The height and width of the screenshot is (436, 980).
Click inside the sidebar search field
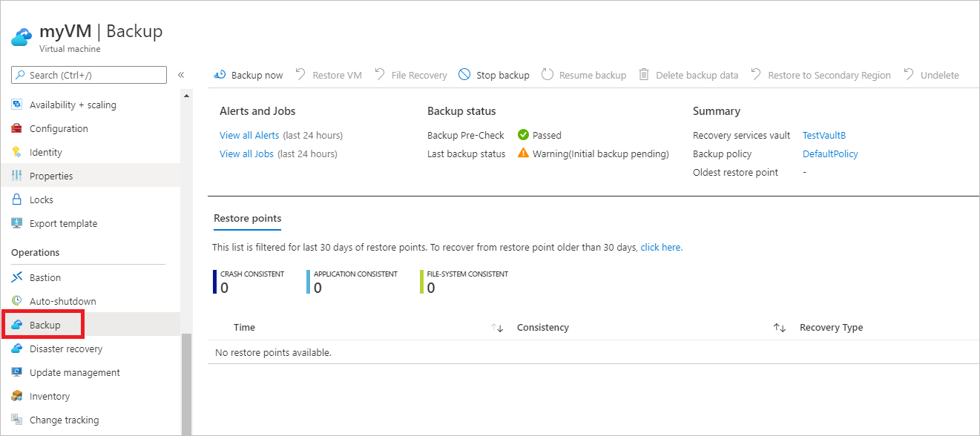88,74
